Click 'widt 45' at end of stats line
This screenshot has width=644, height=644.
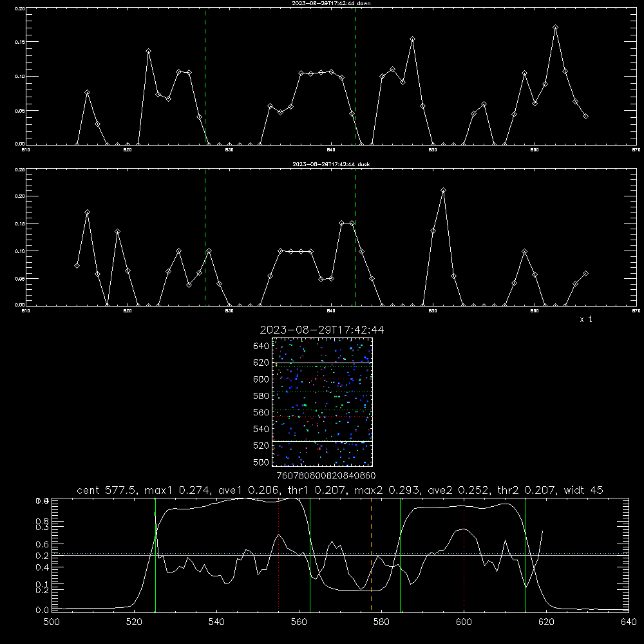(583, 490)
